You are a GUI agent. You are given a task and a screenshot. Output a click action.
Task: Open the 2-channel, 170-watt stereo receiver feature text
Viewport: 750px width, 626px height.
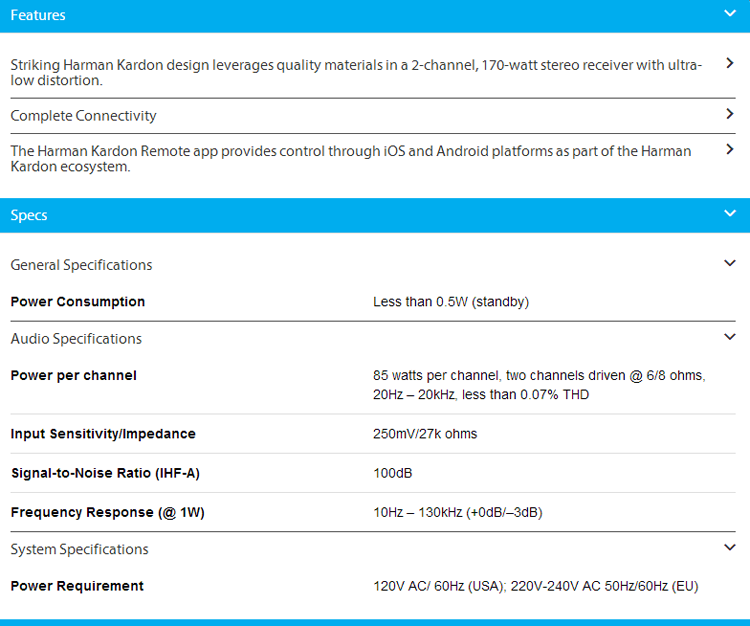[356, 72]
